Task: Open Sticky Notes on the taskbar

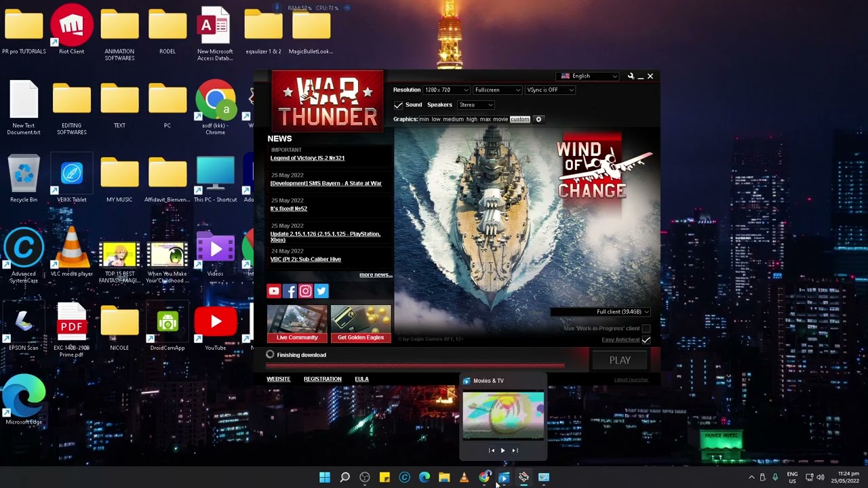Action: tap(384, 477)
